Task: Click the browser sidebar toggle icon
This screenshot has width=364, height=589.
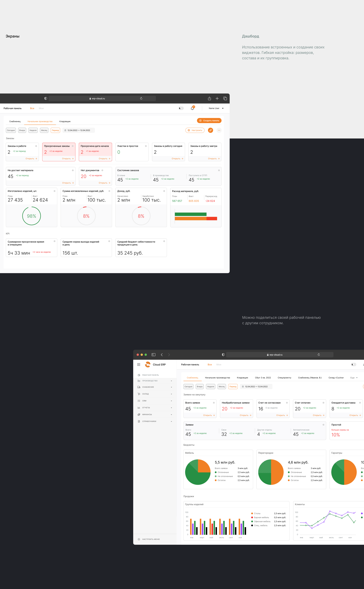Action: pyautogui.click(x=153, y=355)
